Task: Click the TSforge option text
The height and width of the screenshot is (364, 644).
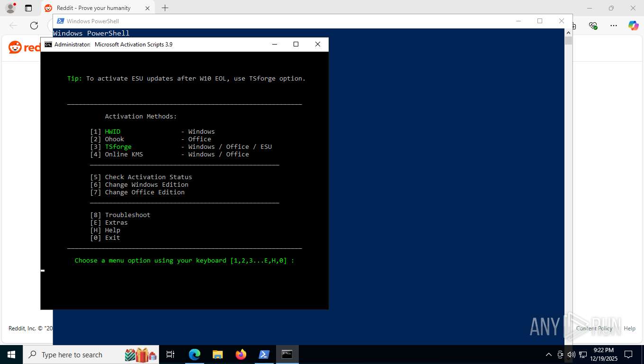Action: (118, 147)
